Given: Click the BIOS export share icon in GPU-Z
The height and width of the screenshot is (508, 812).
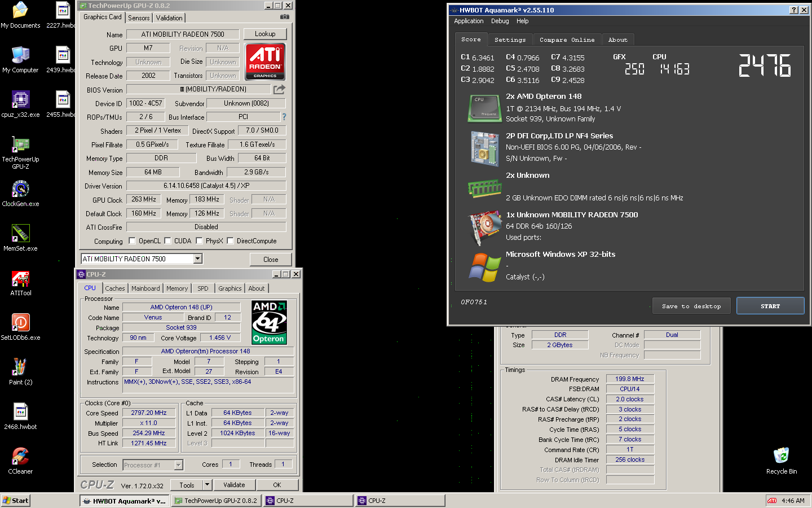Looking at the screenshot, I should [x=279, y=89].
